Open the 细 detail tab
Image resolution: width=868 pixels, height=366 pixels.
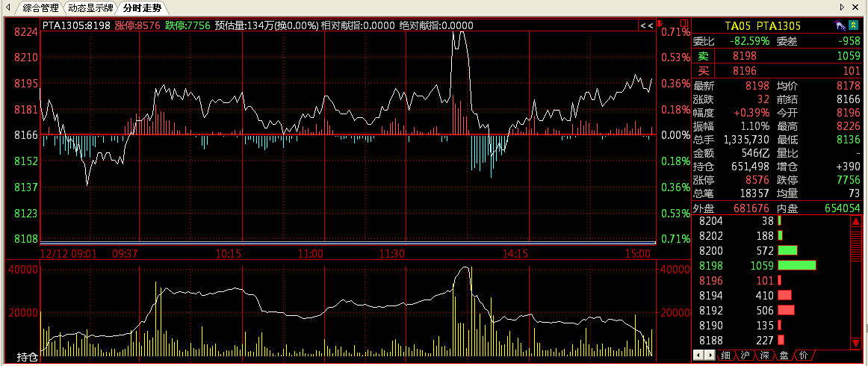726,355
